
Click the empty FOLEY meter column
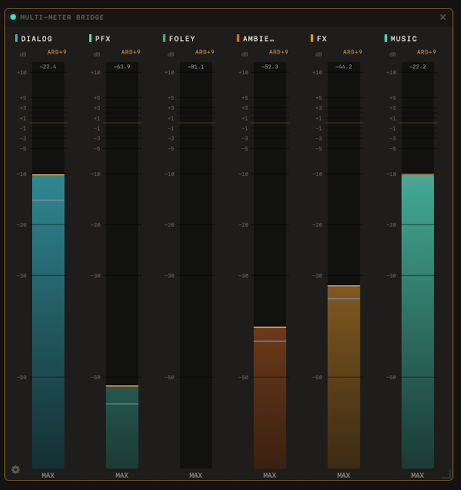(196, 265)
